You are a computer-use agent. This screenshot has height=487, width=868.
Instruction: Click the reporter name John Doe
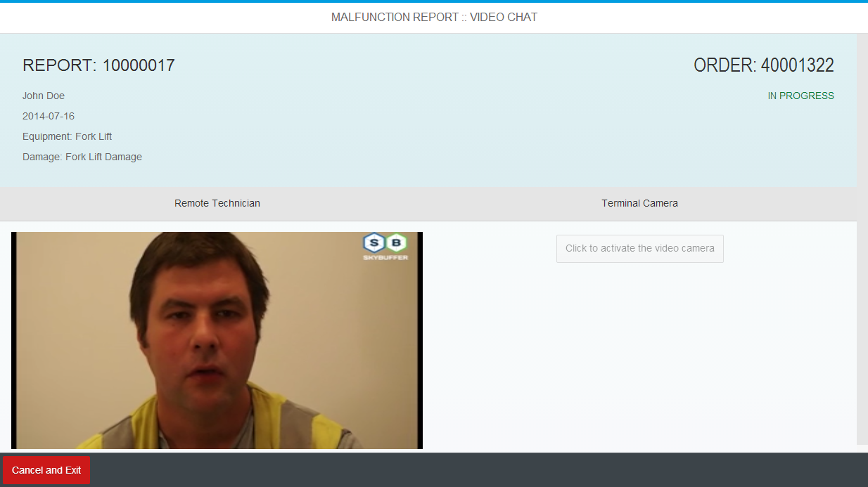pos(44,96)
